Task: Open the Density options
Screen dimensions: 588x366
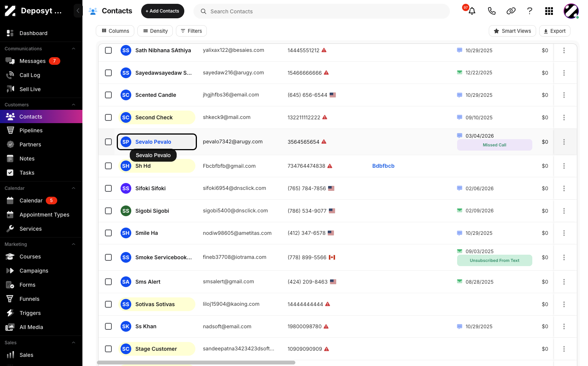Action: 155,31
